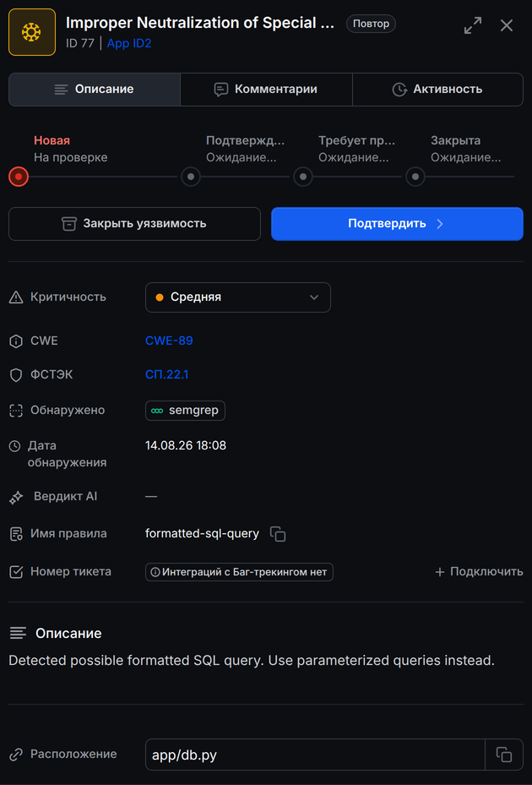532x785 pixels.
Task: Click the app/db.py location field
Action: tap(315, 755)
